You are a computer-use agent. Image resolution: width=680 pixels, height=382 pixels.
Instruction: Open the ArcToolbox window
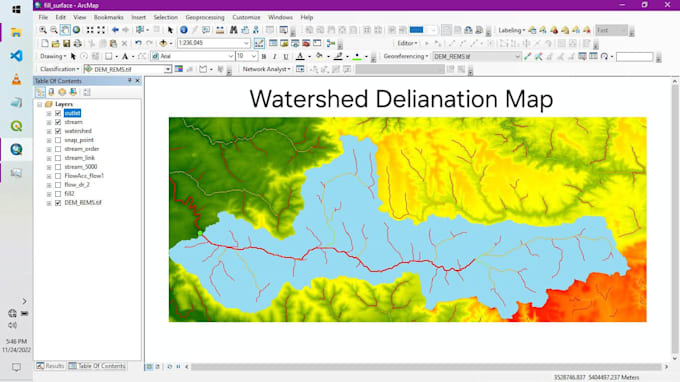tap(306, 43)
